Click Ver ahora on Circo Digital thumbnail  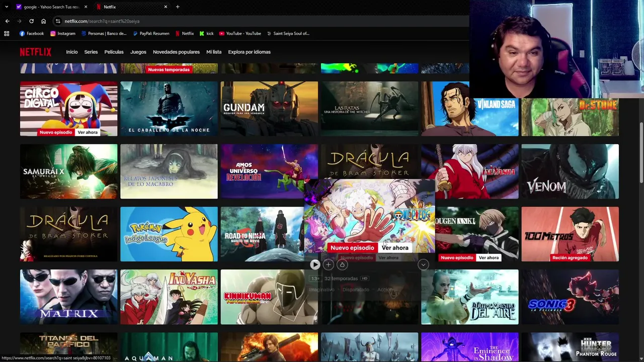[x=88, y=132]
